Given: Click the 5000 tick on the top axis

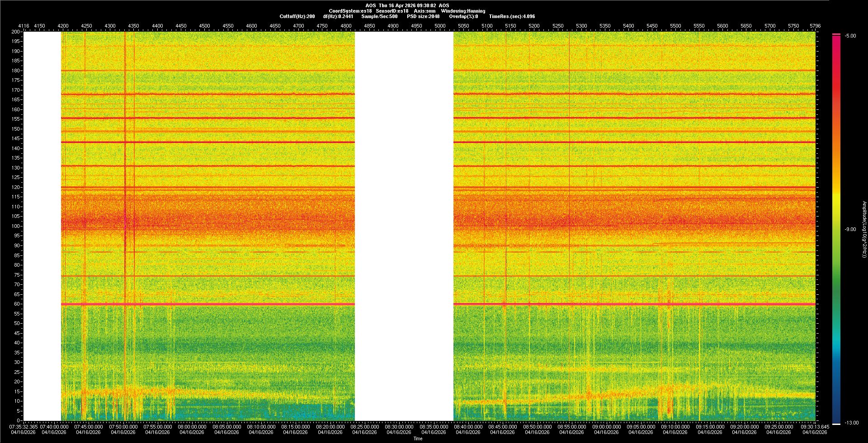Looking at the screenshot, I should (440, 26).
